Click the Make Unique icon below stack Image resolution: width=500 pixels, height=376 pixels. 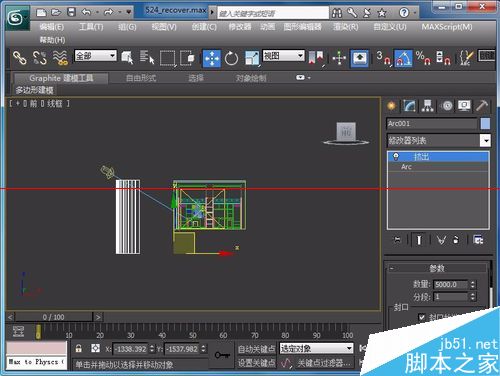pyautogui.click(x=441, y=240)
